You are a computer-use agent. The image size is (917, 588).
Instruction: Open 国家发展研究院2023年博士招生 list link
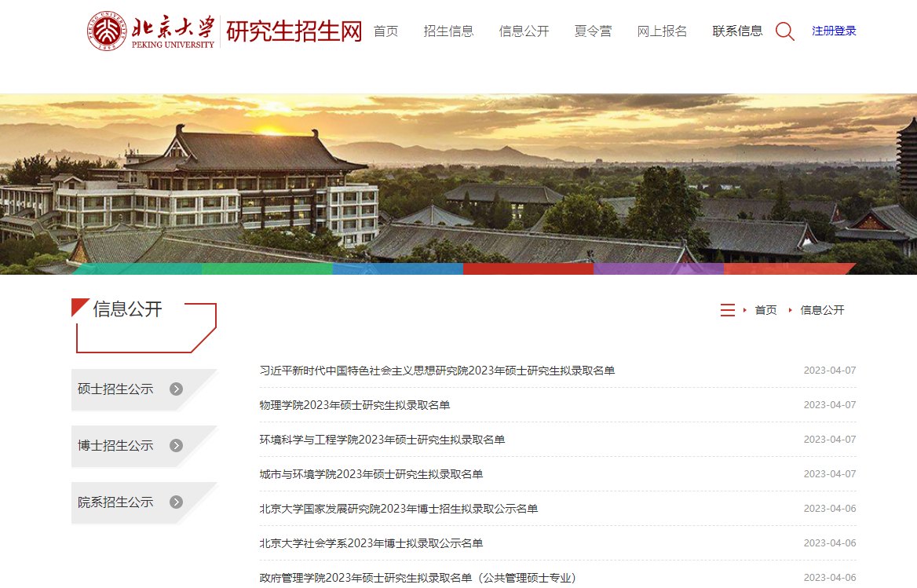(x=398, y=509)
